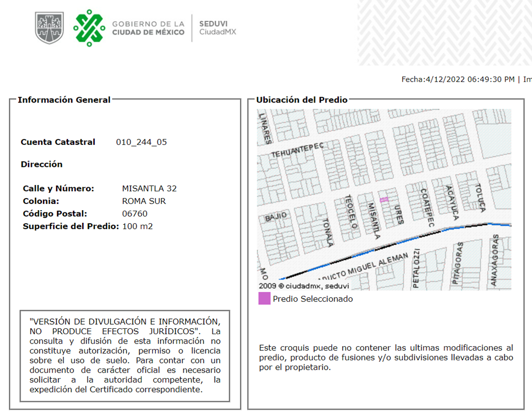This screenshot has height=412, width=532.
Task: Click the Predio Seleccionado legend label
Action: [313, 299]
